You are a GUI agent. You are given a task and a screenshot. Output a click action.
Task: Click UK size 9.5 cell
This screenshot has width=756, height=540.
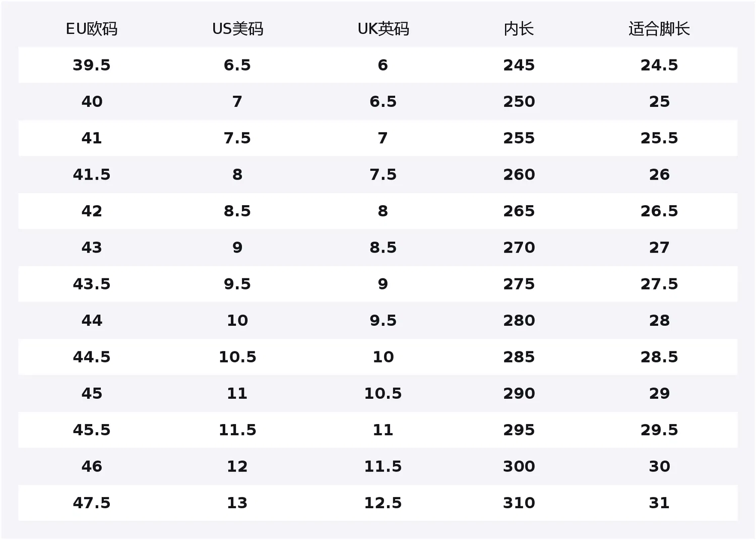383,320
